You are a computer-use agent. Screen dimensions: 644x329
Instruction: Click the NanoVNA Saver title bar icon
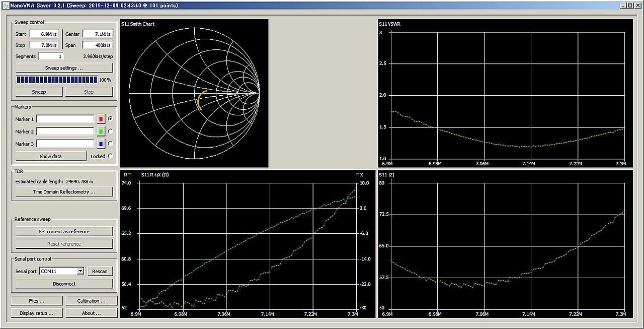pos(6,5)
